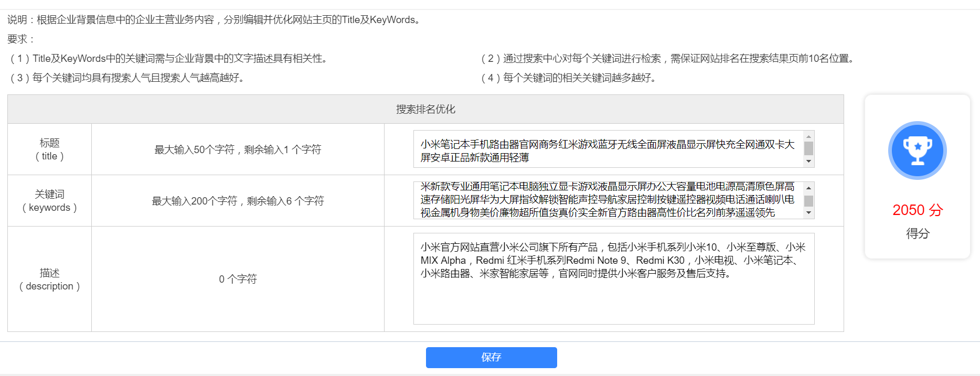Click the 描述 (description) row label
The image size is (980, 376).
pos(50,279)
